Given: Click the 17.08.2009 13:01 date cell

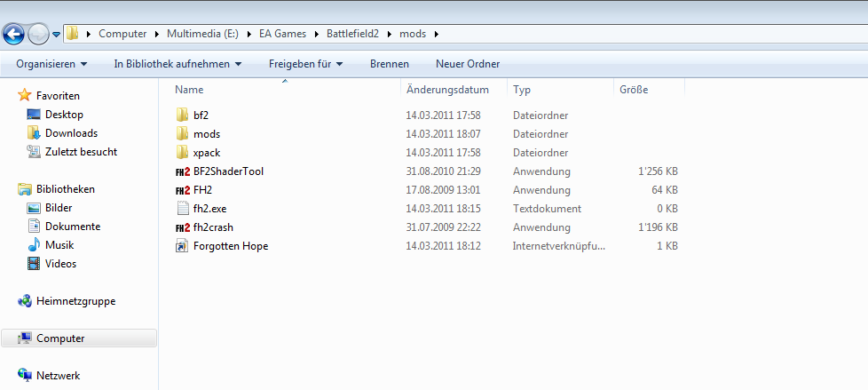Looking at the screenshot, I should pyautogui.click(x=443, y=190).
